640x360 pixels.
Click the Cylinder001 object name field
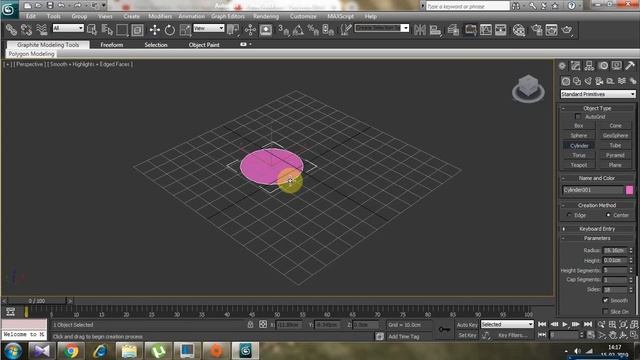point(593,190)
